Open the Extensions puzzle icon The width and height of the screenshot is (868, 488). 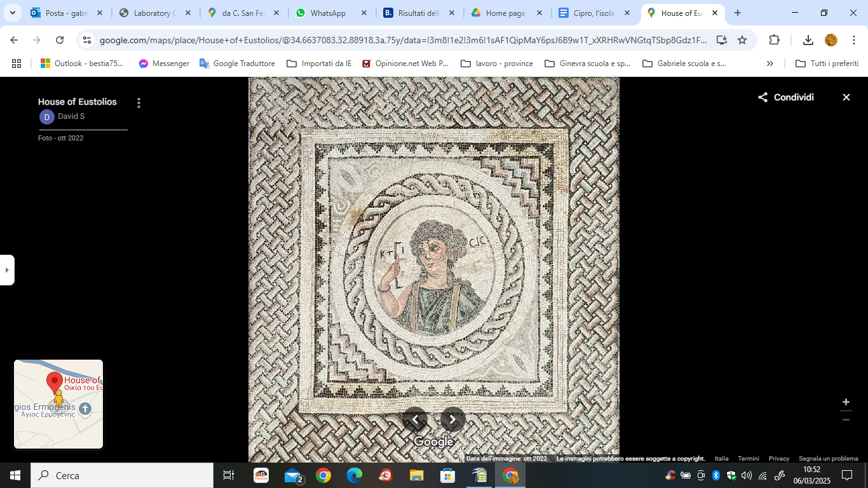pyautogui.click(x=774, y=40)
